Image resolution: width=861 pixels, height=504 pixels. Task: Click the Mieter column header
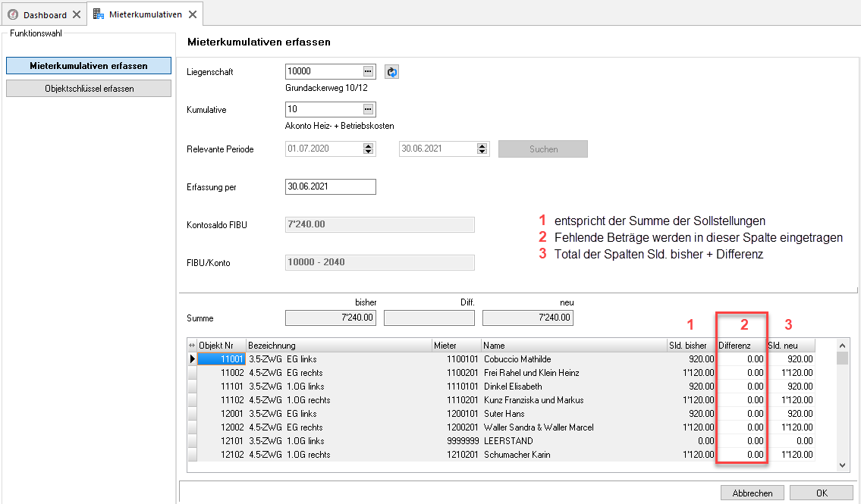[x=457, y=346]
